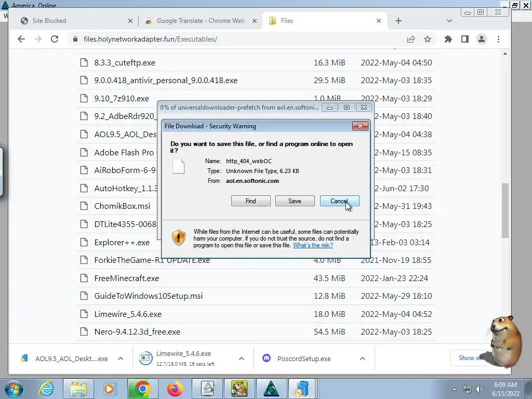Click the padlock icon in address bar
Screen dimensions: 532x399
coord(75,39)
